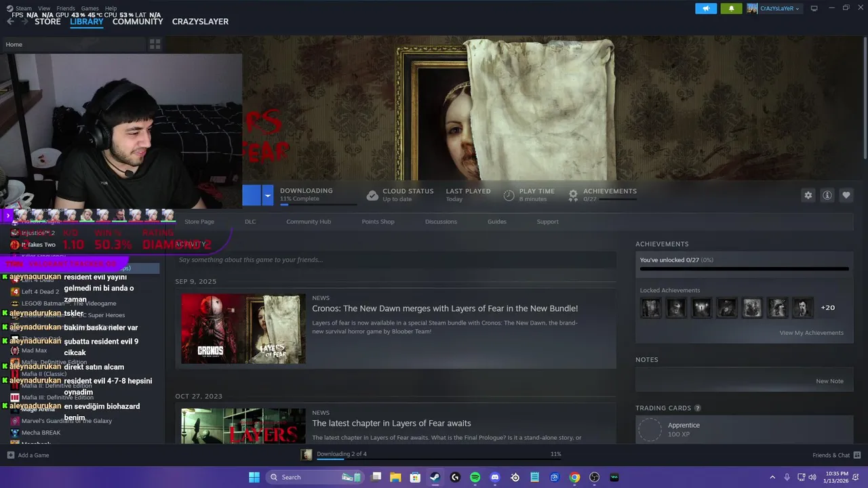Screen dimensions: 868x488
Task: Switch to the COMMUNITY section
Action: (x=138, y=22)
